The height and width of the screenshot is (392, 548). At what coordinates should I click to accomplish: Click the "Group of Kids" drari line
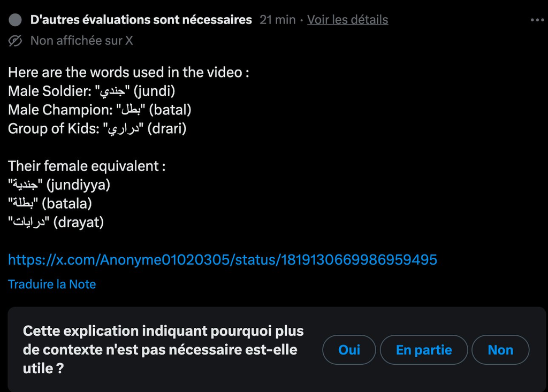pos(97,128)
